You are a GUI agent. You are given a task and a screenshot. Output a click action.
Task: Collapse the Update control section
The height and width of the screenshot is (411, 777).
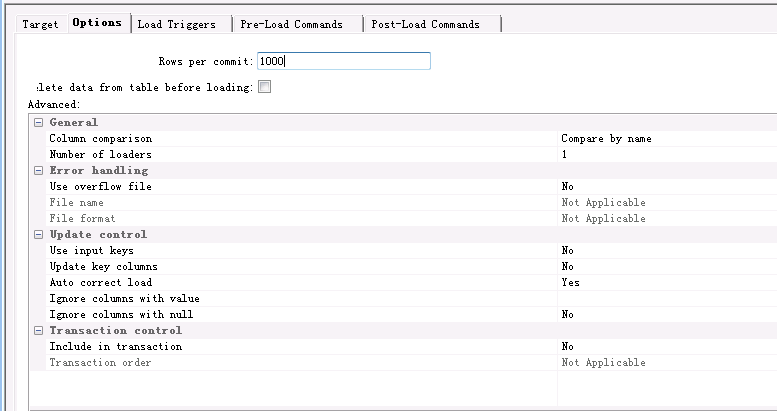coord(38,235)
